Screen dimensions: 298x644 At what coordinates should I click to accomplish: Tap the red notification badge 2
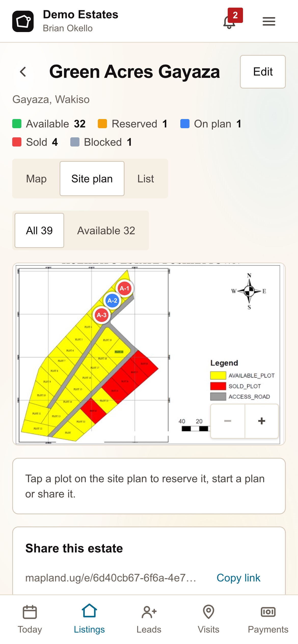click(235, 15)
